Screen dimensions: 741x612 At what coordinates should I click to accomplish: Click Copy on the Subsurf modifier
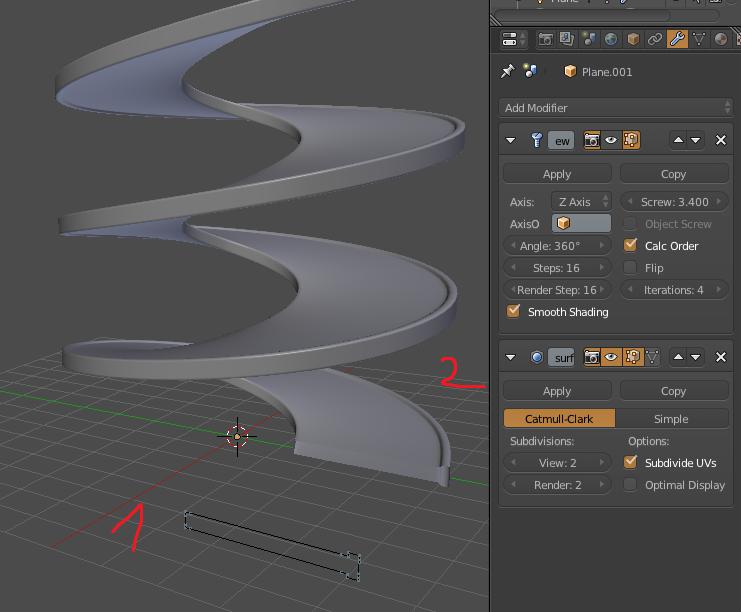tap(673, 391)
